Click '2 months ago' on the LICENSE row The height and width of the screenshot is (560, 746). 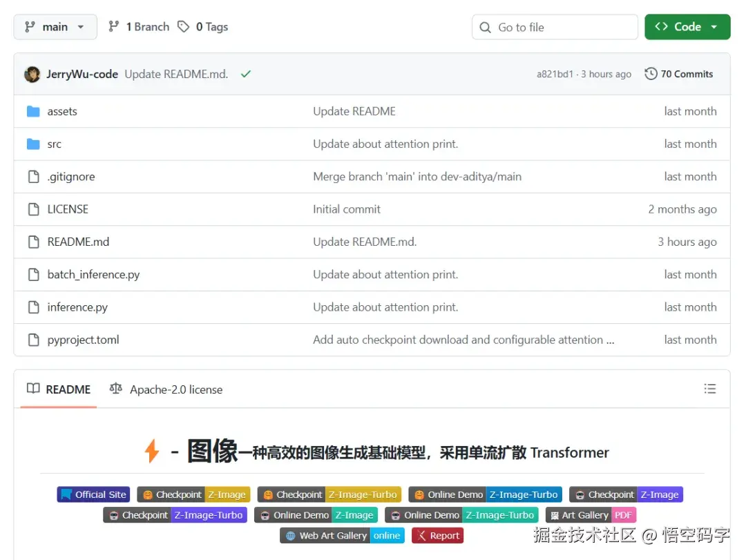coord(682,209)
